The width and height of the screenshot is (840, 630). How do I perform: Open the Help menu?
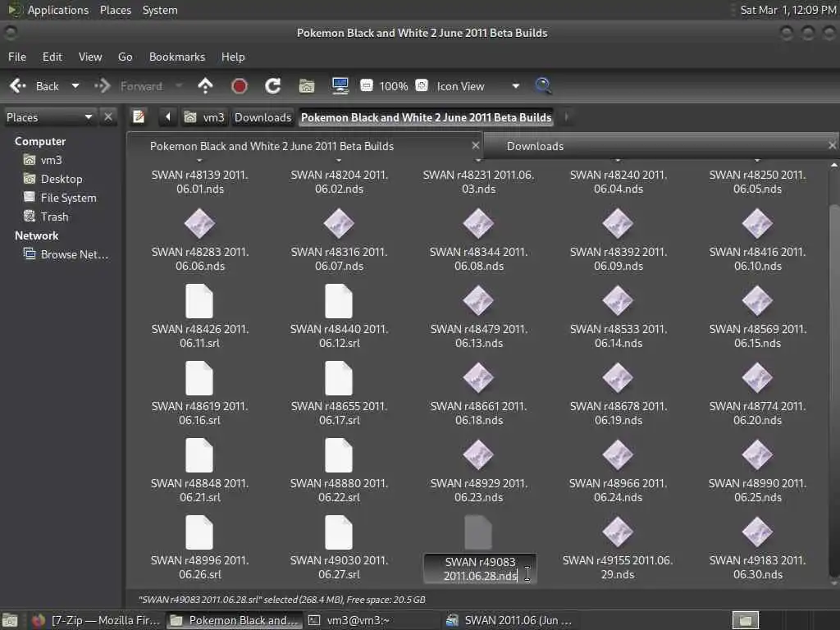pyautogui.click(x=233, y=57)
